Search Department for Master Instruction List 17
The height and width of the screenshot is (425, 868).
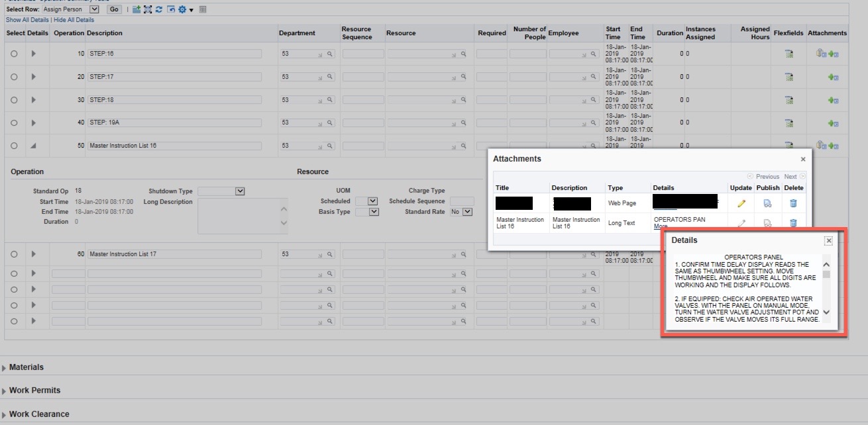pyautogui.click(x=329, y=254)
